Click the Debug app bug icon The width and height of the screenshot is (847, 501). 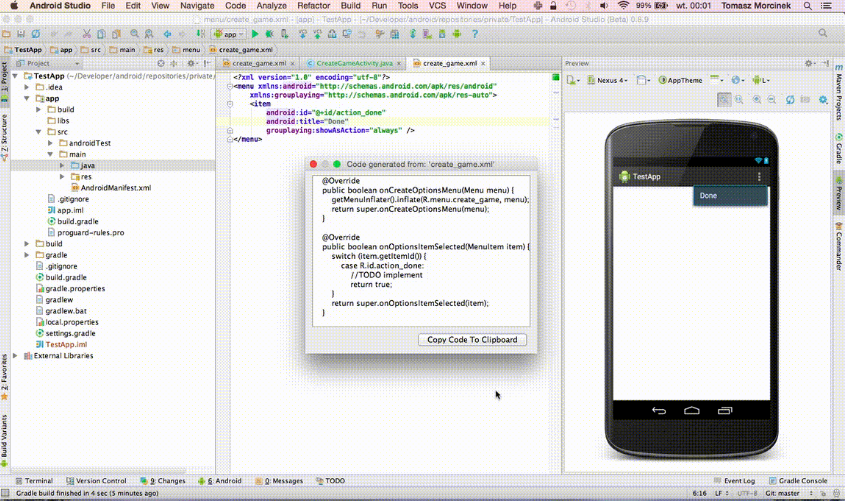pos(269,34)
